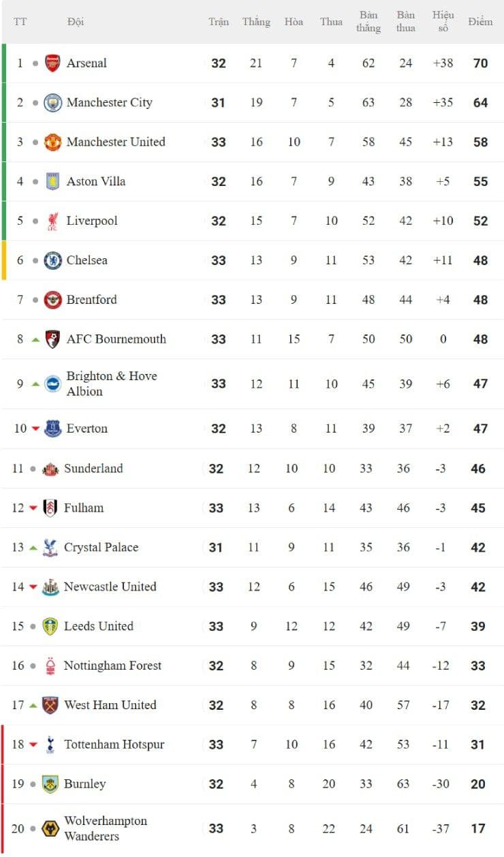Click the Manchester City club crest
This screenshot has height=857, width=504.
click(x=52, y=103)
